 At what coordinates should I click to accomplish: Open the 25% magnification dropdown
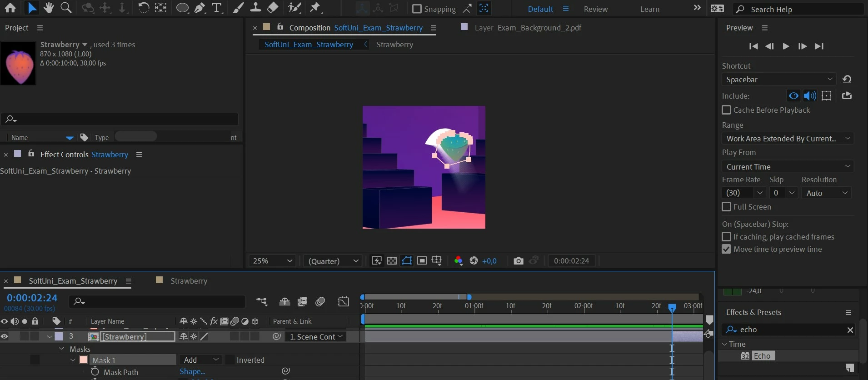coord(272,261)
